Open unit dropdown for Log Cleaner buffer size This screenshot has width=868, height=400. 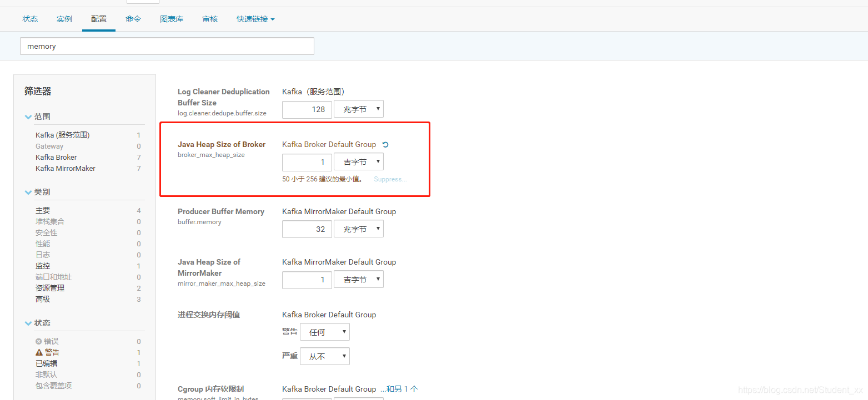coord(359,109)
